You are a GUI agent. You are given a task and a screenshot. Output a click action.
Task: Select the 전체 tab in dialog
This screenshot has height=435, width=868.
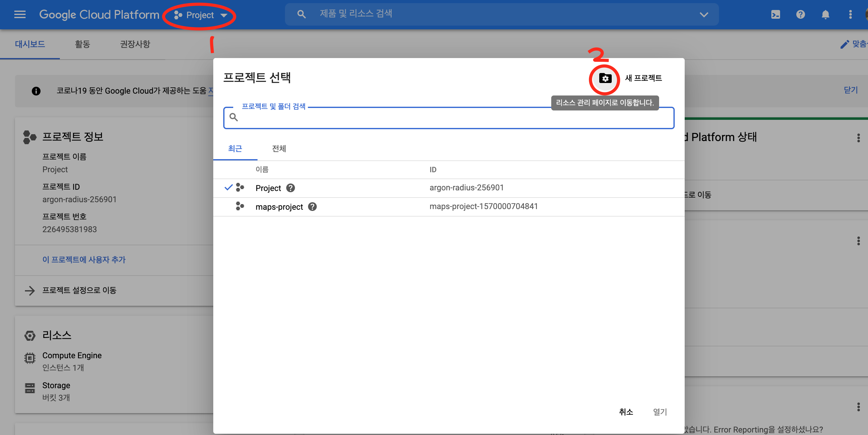pos(279,149)
